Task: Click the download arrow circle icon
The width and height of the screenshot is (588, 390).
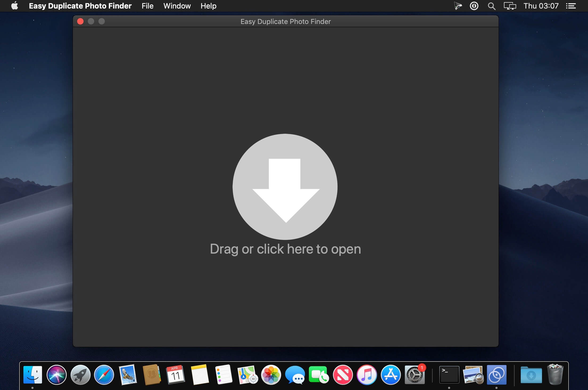Action: 285,186
